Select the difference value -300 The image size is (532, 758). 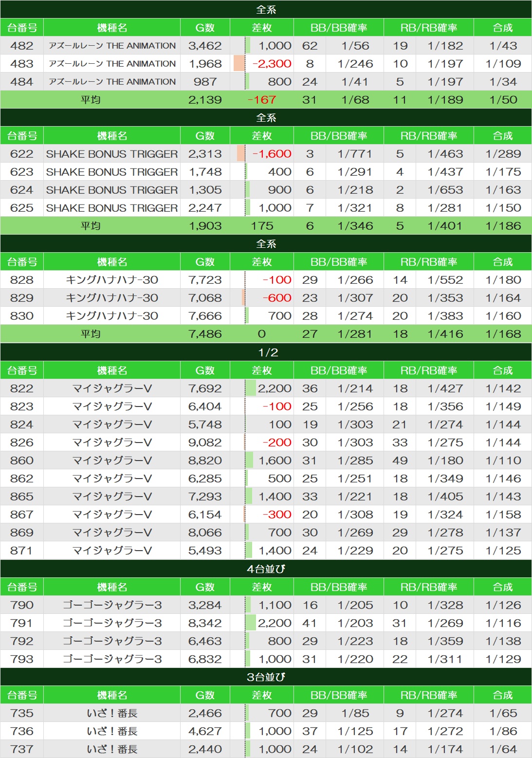(x=277, y=515)
